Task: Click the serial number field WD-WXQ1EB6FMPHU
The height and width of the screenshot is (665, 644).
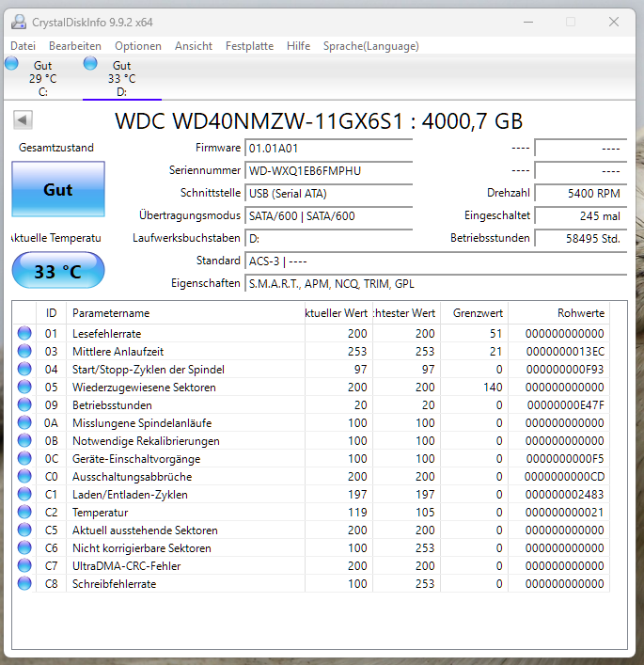Action: pyautogui.click(x=328, y=171)
